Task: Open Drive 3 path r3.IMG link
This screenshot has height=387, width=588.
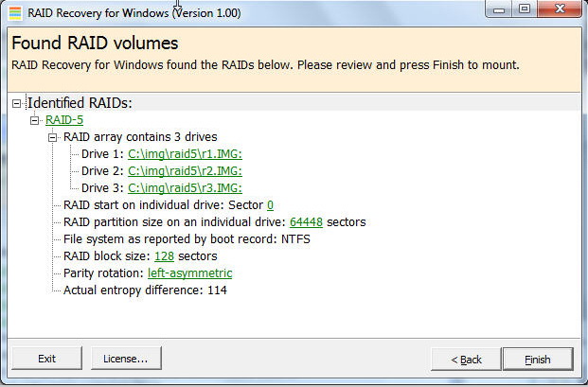Action: pos(185,188)
